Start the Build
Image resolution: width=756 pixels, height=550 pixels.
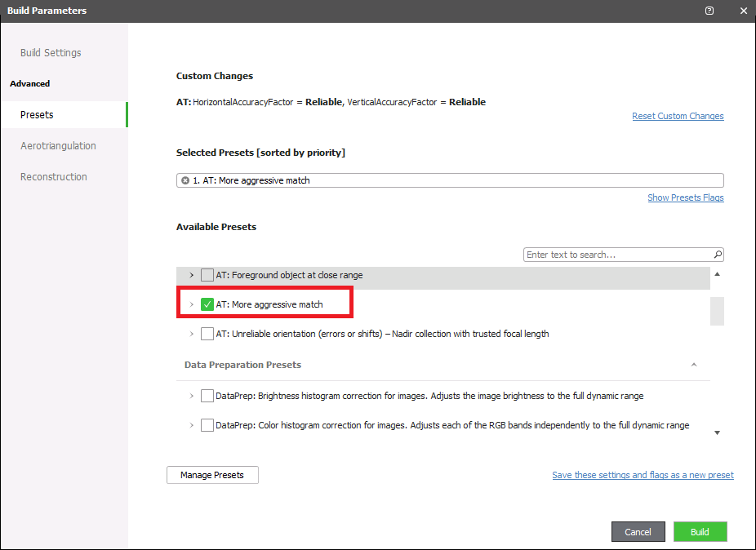[x=700, y=532]
